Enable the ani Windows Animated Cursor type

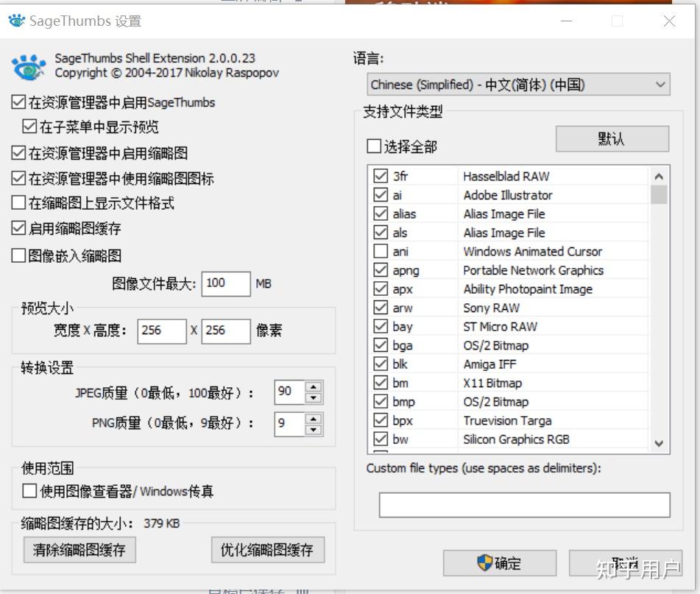[x=381, y=251]
